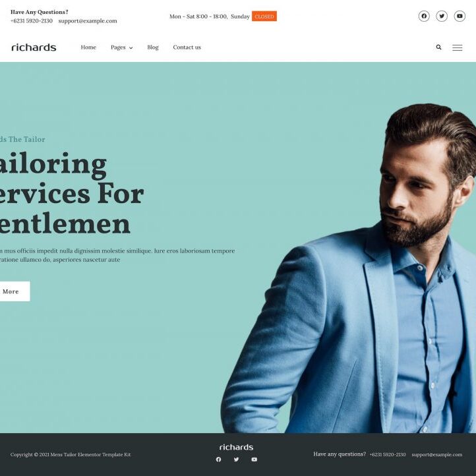Click the +6231 5920-2130 phone number in the top bar
The width and height of the screenshot is (476, 476).
coord(32,21)
